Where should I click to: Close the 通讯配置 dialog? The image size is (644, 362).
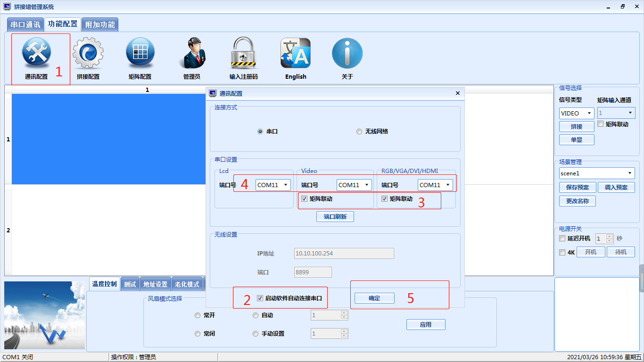tap(457, 93)
